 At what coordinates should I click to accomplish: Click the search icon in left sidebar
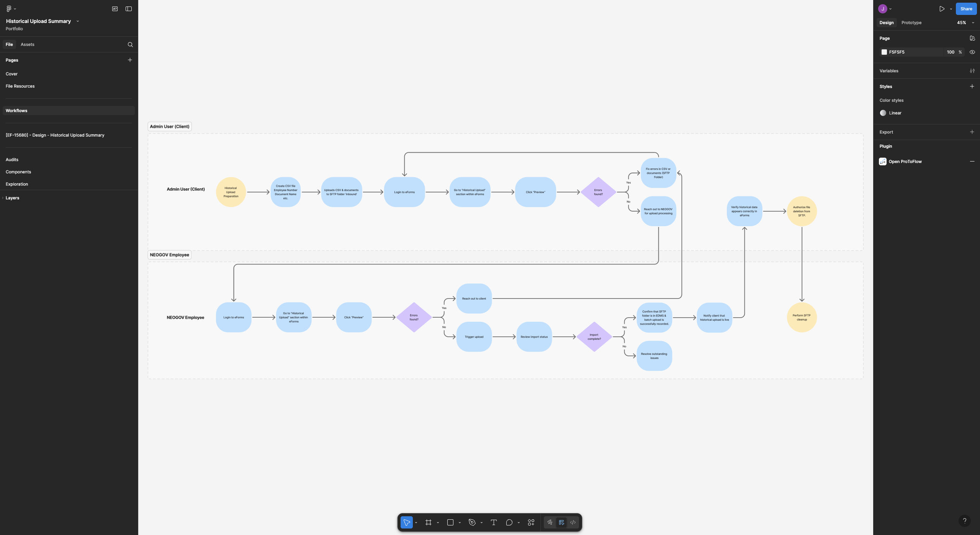[x=130, y=44]
